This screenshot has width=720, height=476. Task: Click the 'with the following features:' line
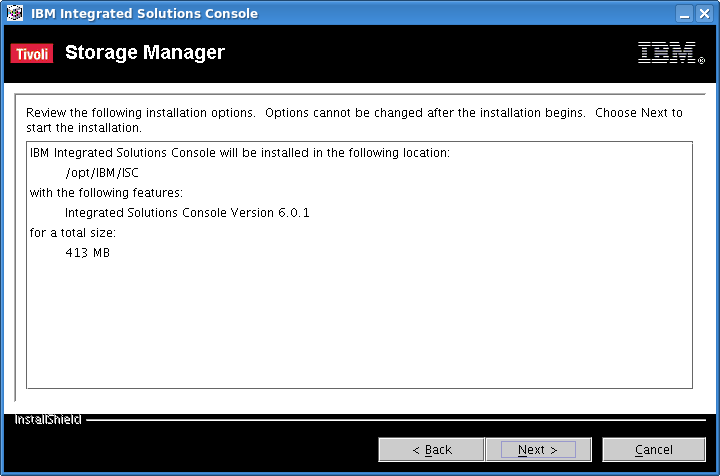[x=106, y=193]
